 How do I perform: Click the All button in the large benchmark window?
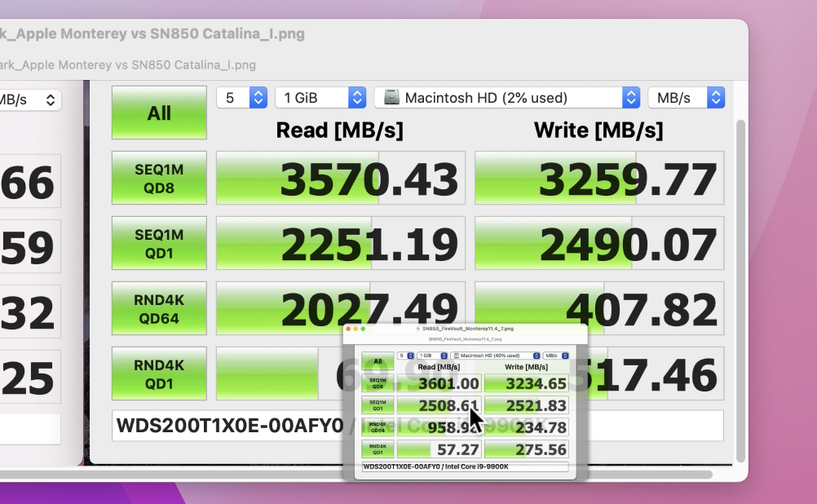pos(159,113)
